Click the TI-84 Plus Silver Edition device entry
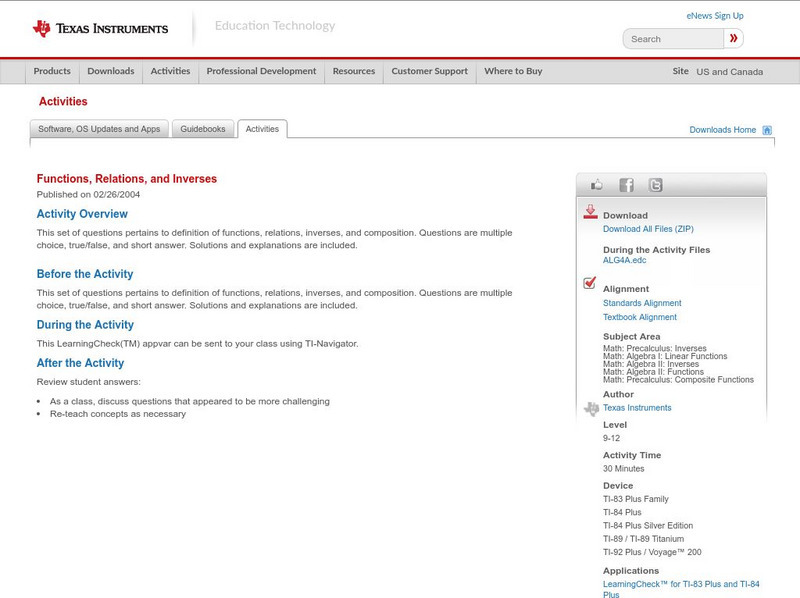800x598 pixels. 648,526
